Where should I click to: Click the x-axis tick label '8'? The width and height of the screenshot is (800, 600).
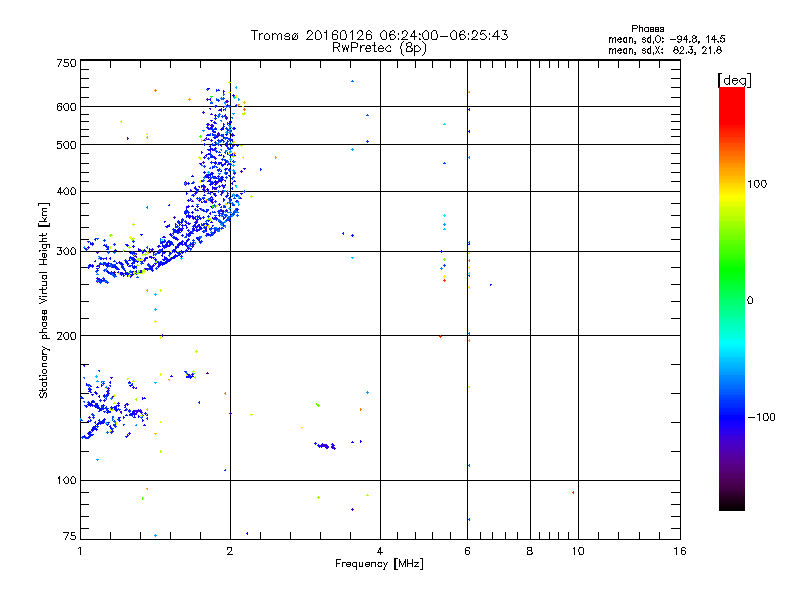pyautogui.click(x=530, y=551)
